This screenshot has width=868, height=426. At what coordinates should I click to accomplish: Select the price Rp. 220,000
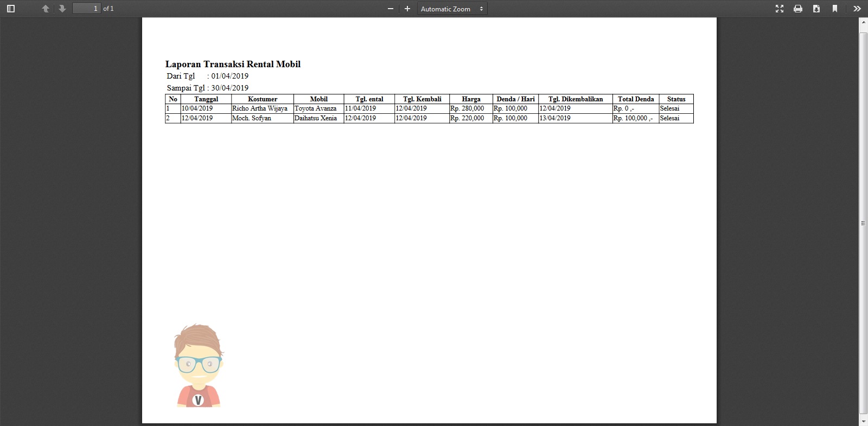pyautogui.click(x=467, y=118)
